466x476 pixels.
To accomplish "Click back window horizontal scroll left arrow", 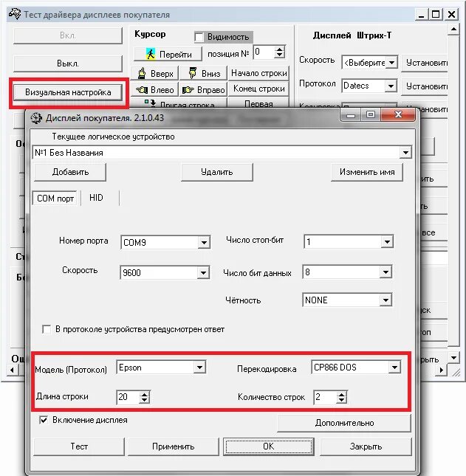I will (12, 370).
